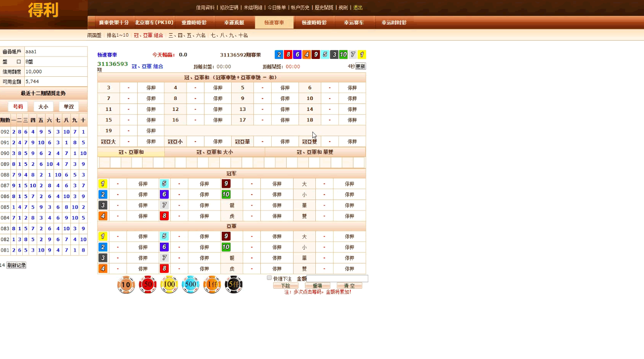Click the 下註 submit button
The image size is (644, 359).
pos(286,286)
